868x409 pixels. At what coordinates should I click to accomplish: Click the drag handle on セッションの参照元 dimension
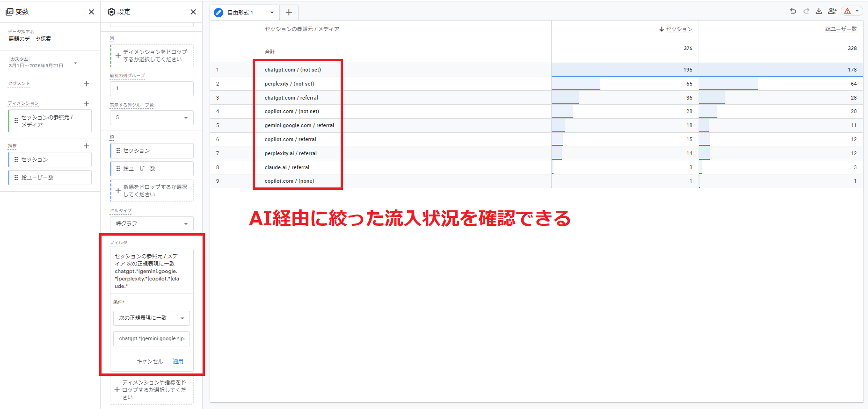pos(16,121)
